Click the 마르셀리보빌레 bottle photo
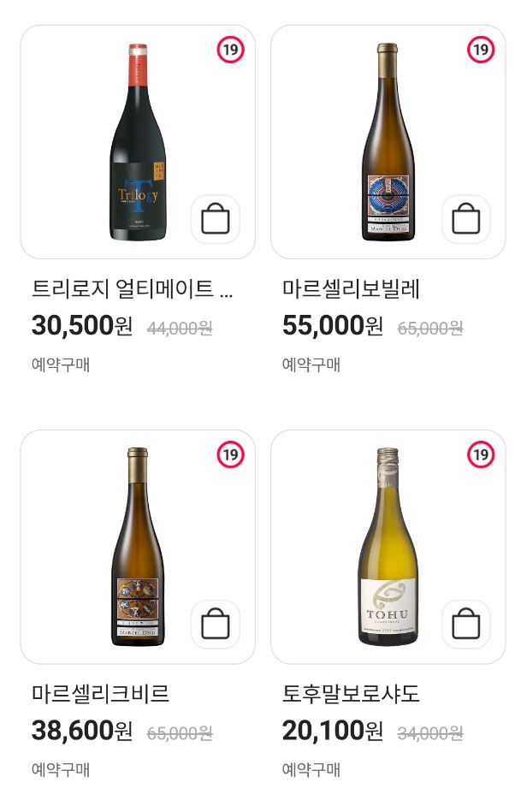Viewport: 527px width, 812px height. click(383, 145)
